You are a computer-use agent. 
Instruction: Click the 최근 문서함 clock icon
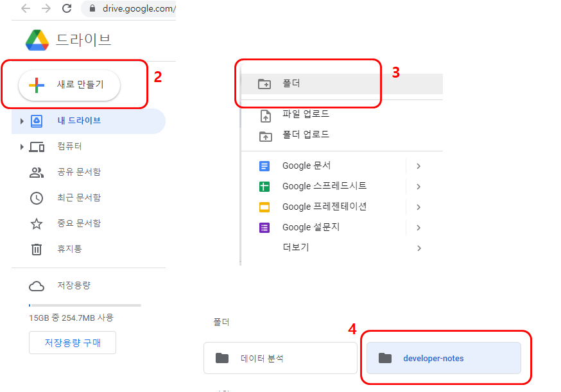(37, 198)
